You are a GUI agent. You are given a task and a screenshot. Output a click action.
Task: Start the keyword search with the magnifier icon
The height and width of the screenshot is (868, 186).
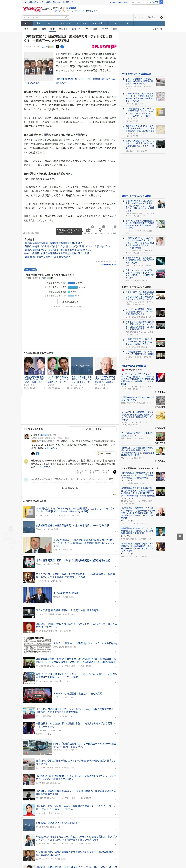tap(66, 18)
